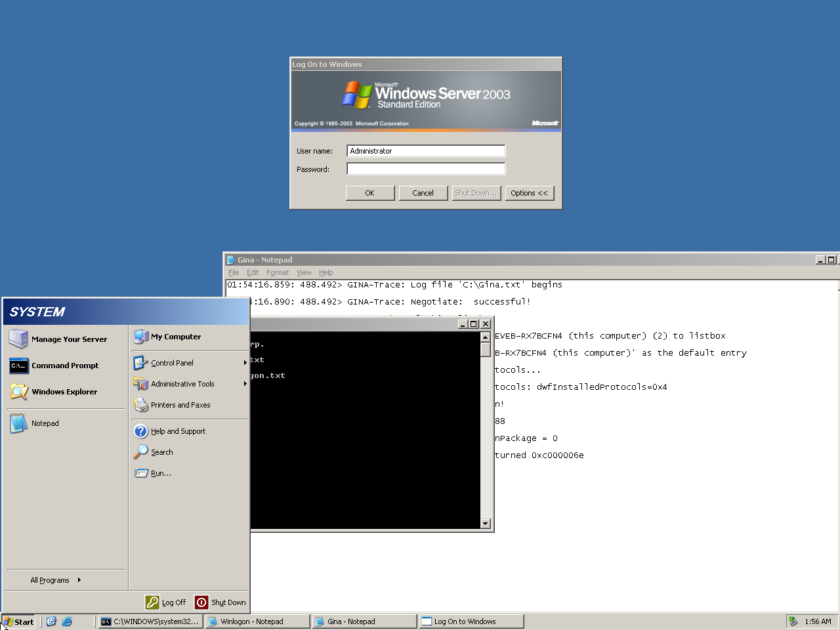This screenshot has width=840, height=630.
Task: Click the Start button on the taskbar
Action: (18, 621)
